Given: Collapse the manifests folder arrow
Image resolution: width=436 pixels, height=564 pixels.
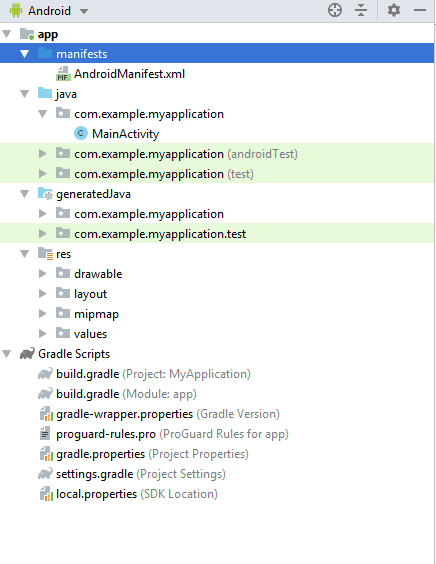Looking at the screenshot, I should pyautogui.click(x=24, y=54).
